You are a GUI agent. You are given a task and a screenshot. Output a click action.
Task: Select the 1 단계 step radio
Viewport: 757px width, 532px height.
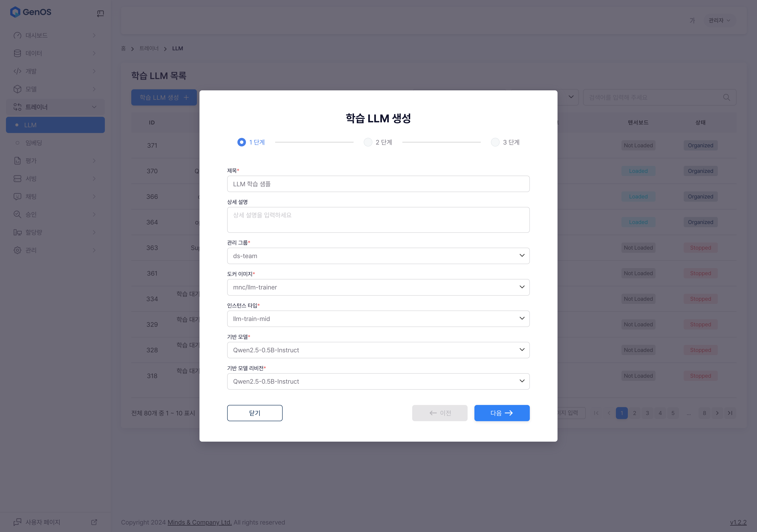[241, 142]
